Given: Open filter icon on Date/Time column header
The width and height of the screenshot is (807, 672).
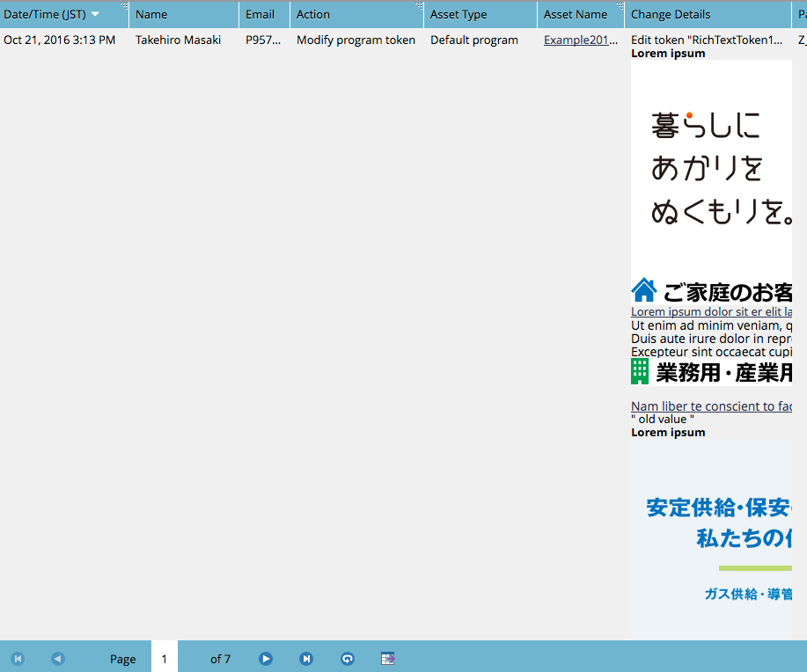Looking at the screenshot, I should pyautogui.click(x=124, y=6).
